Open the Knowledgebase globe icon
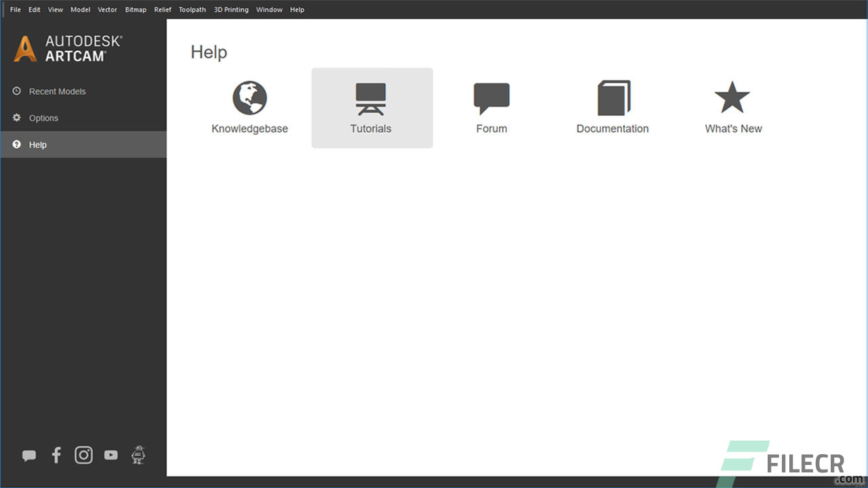Image resolution: width=868 pixels, height=488 pixels. click(250, 98)
